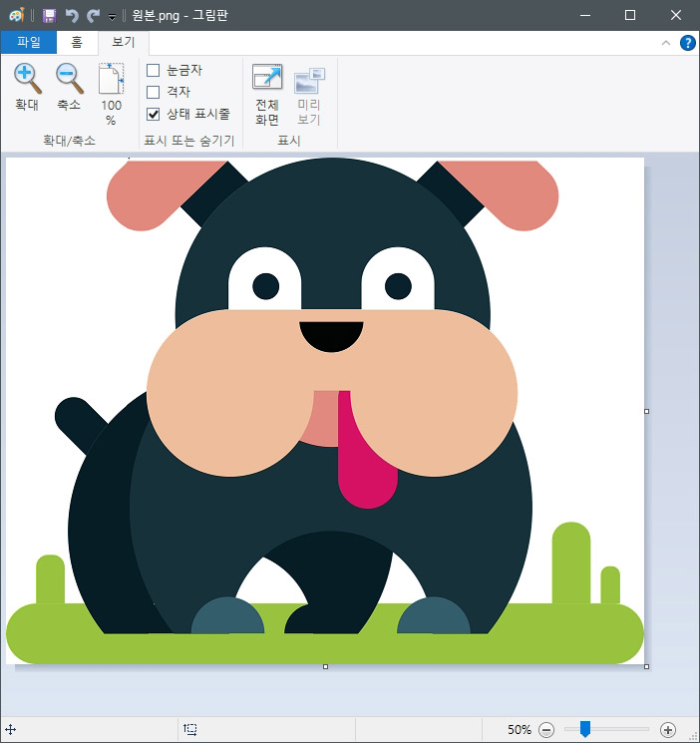Click the Zoom In (확대) magnifier

point(28,79)
